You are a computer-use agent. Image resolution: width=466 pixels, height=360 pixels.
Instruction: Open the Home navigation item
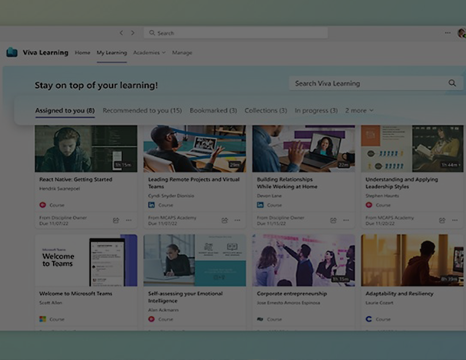[x=82, y=53]
